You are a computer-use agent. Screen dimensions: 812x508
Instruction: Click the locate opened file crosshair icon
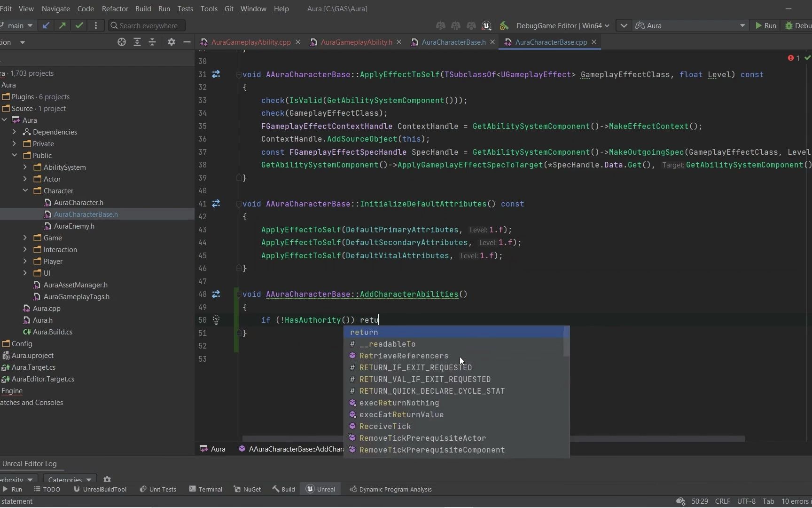(122, 42)
